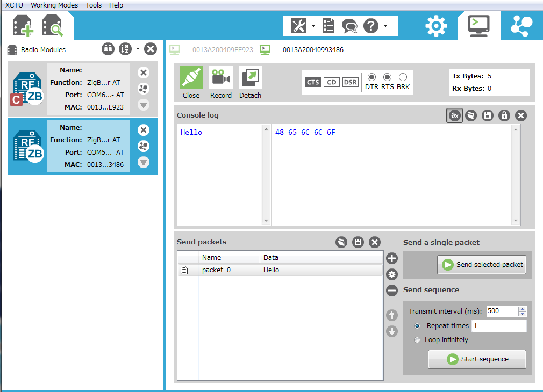Discover network nodes for COM6 module

[x=144, y=89]
